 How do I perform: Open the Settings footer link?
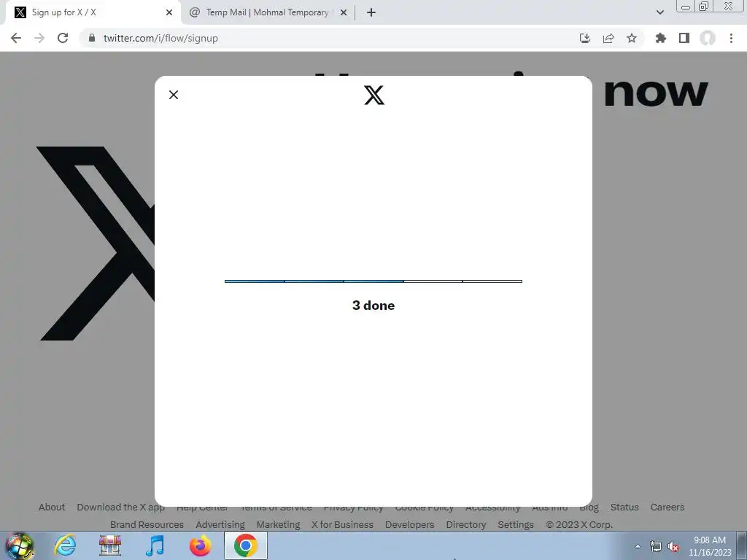[516, 524]
